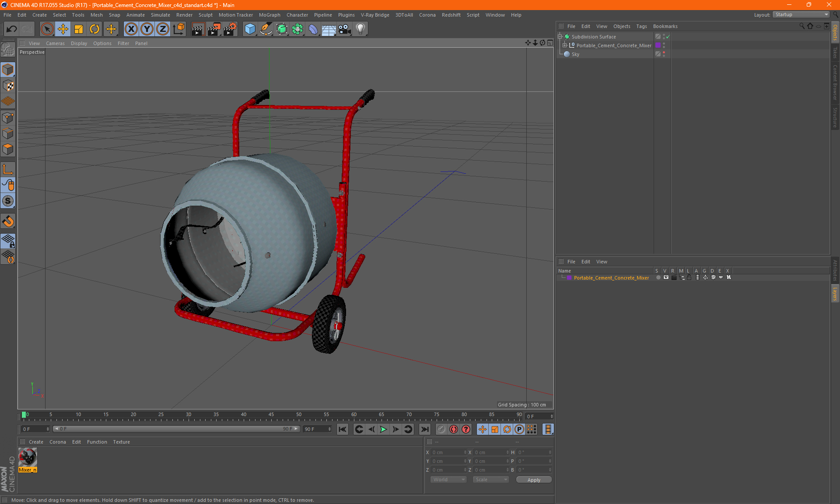
Task: Switch to Model mode
Action: coord(8,70)
